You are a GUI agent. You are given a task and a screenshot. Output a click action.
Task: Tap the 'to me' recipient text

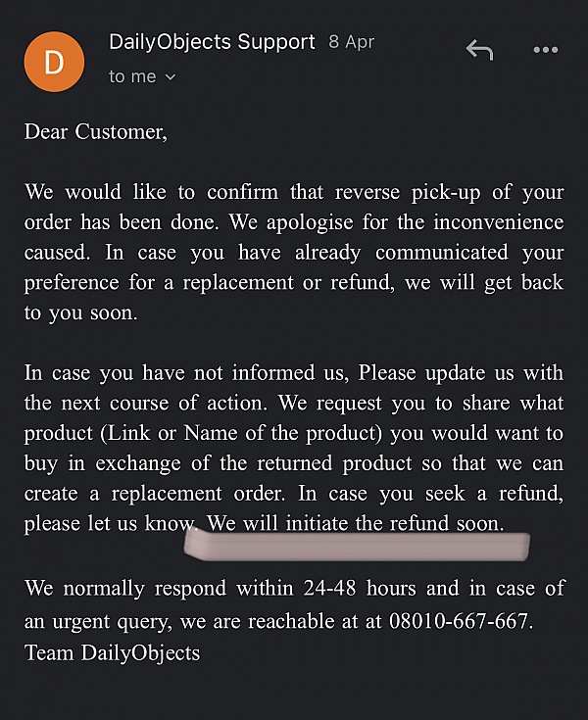(131, 76)
